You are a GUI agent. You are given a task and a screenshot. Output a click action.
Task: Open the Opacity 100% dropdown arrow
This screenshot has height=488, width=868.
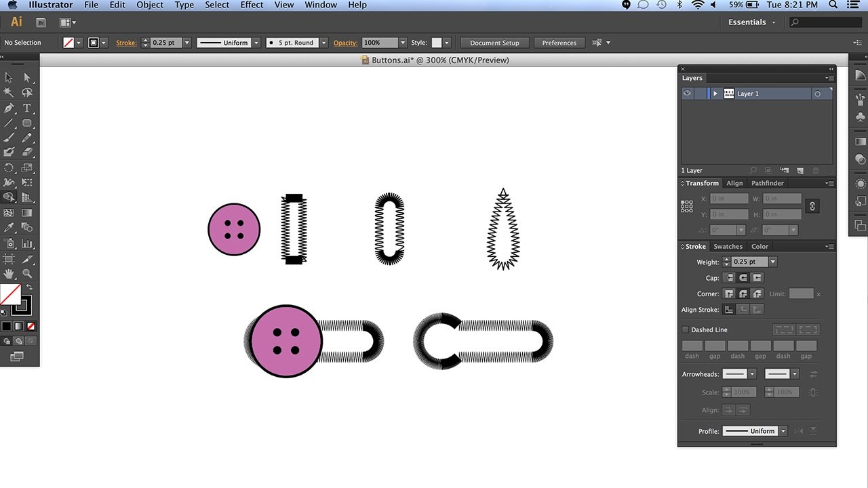[403, 43]
